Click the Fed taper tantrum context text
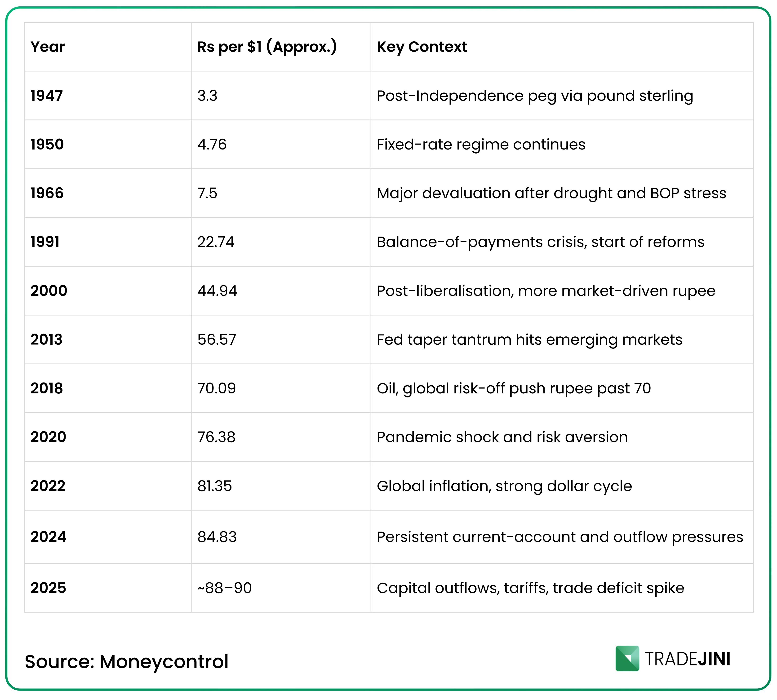Screen dimensions: 777x700 pyautogui.click(x=529, y=340)
